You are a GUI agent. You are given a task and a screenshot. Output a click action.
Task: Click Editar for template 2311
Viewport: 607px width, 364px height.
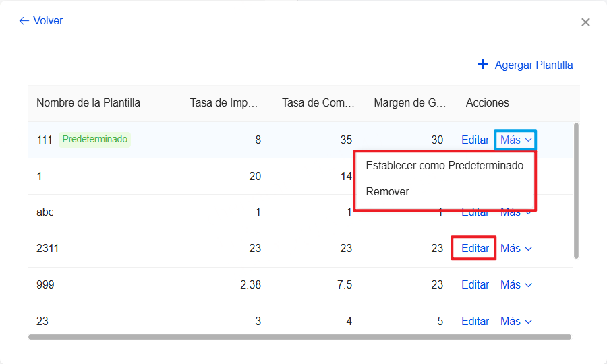point(475,249)
